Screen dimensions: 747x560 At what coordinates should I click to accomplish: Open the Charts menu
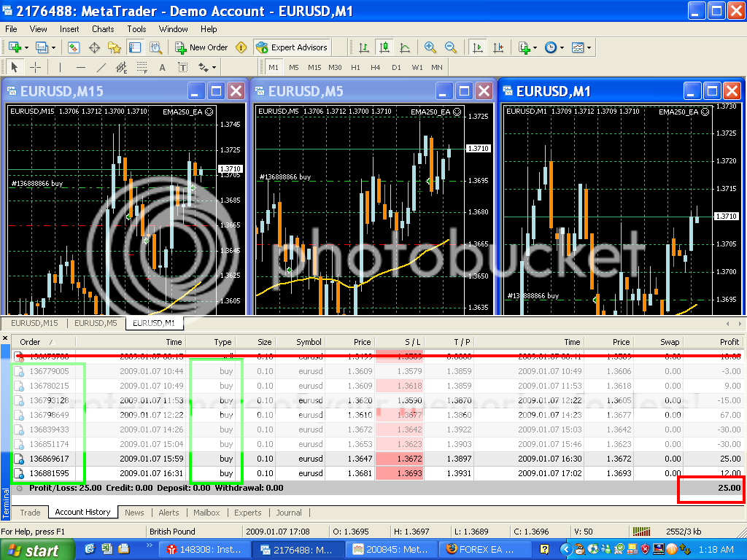tap(103, 29)
